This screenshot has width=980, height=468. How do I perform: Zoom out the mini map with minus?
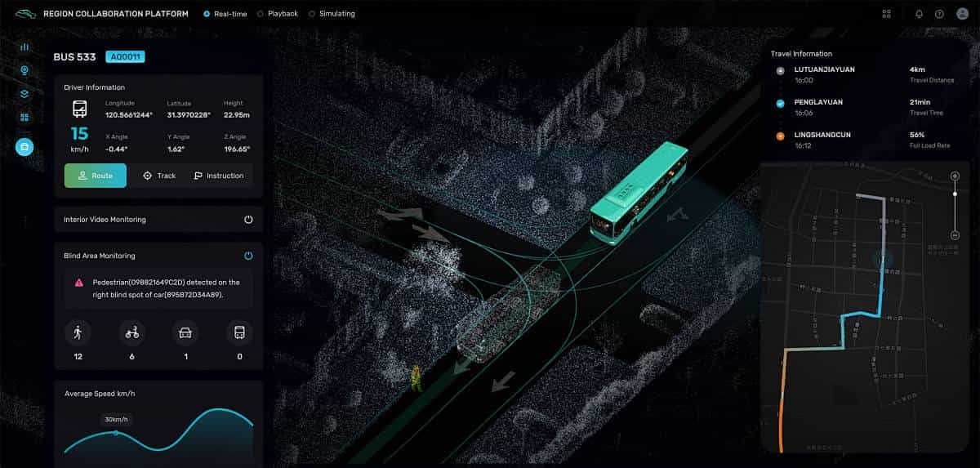pyautogui.click(x=955, y=235)
